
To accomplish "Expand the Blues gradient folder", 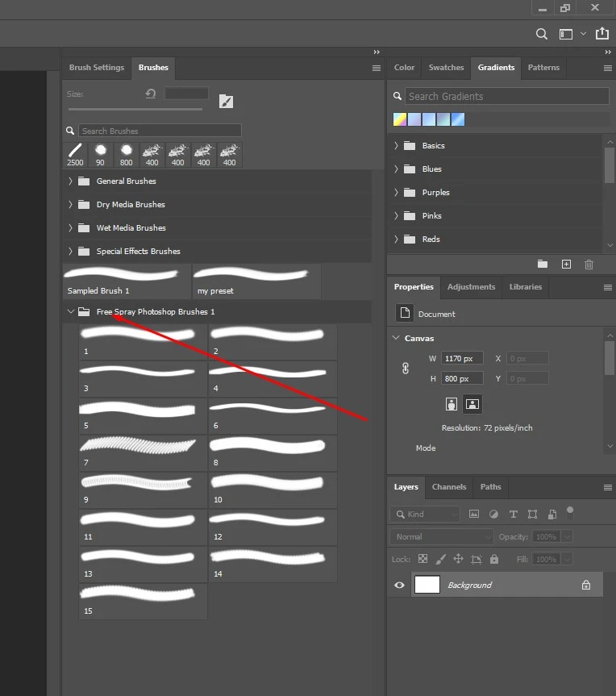I will pos(396,169).
